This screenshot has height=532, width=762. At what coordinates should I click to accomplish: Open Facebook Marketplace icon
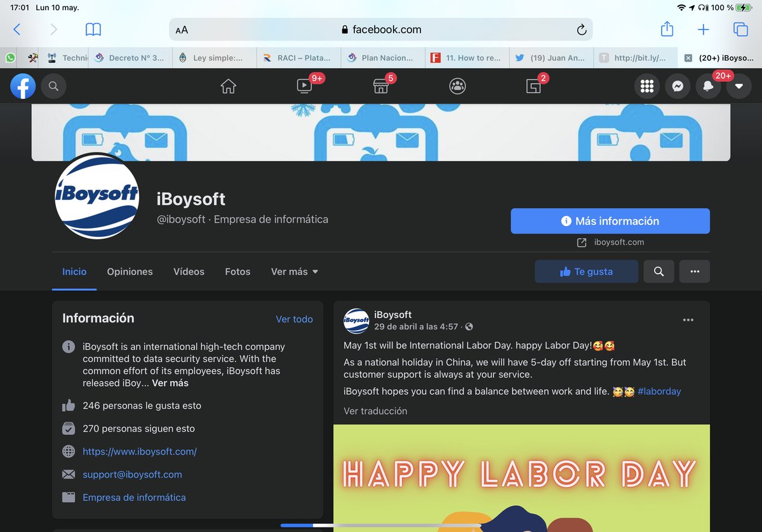[x=381, y=86]
